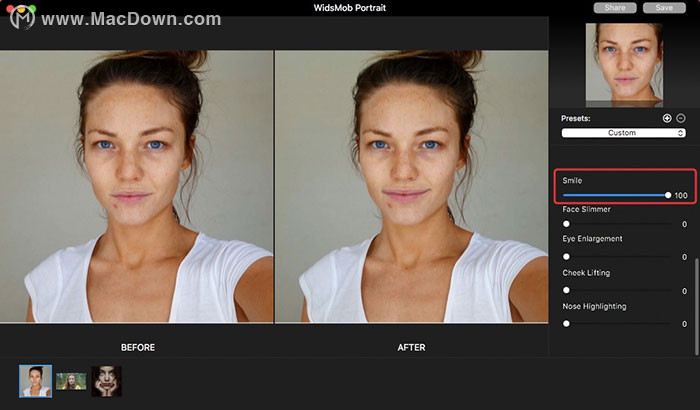Click the AFTER image panel
The height and width of the screenshot is (410, 700).
tap(411, 186)
